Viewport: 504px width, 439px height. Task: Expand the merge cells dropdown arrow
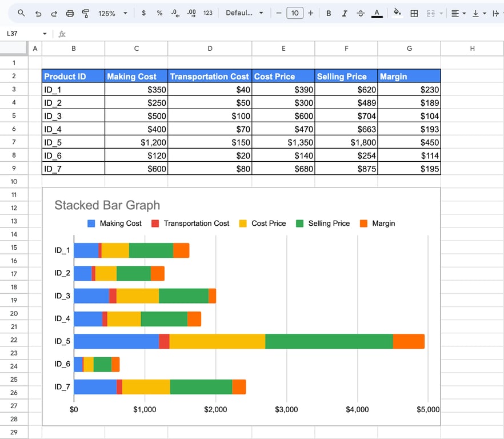coord(441,13)
